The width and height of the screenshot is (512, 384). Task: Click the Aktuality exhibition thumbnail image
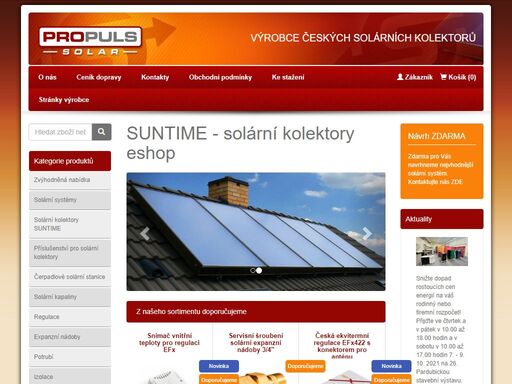[442, 251]
